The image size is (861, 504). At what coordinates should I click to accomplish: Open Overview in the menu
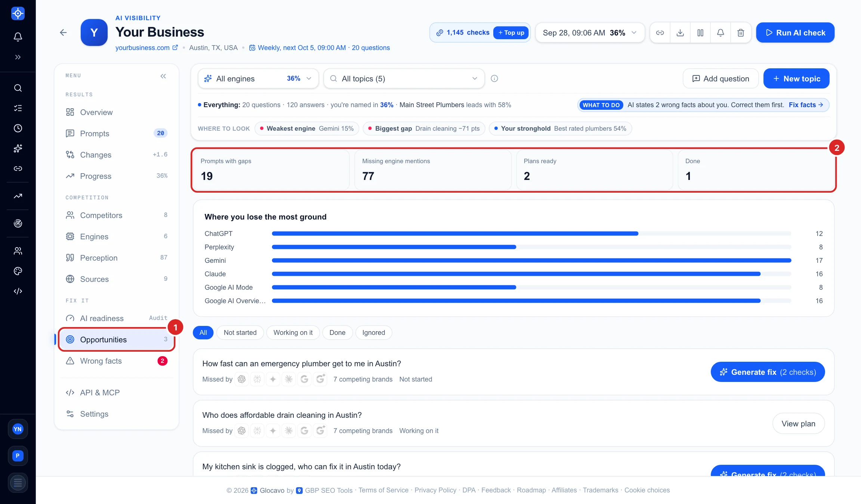pyautogui.click(x=117, y=112)
